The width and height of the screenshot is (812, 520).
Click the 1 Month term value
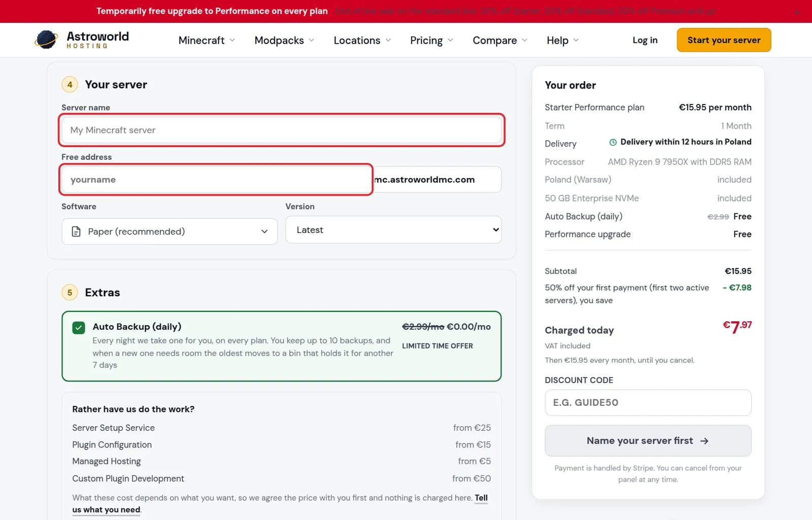[736, 126]
